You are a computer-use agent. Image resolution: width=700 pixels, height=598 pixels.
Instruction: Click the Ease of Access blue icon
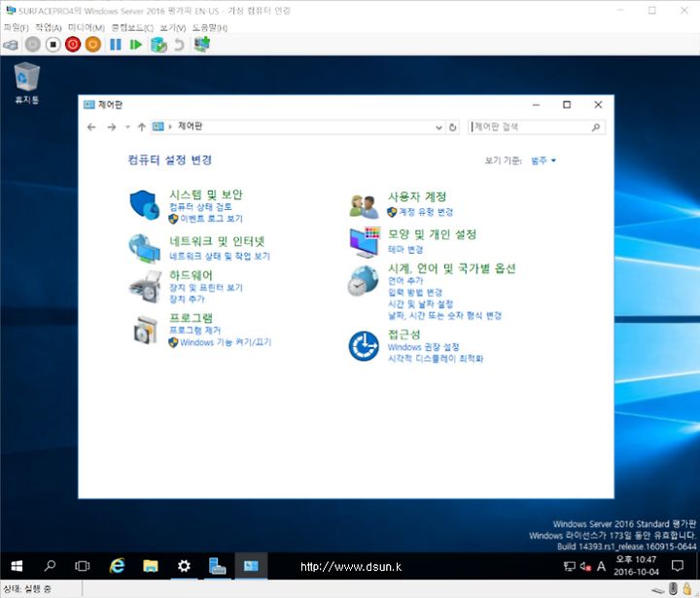coord(364,346)
